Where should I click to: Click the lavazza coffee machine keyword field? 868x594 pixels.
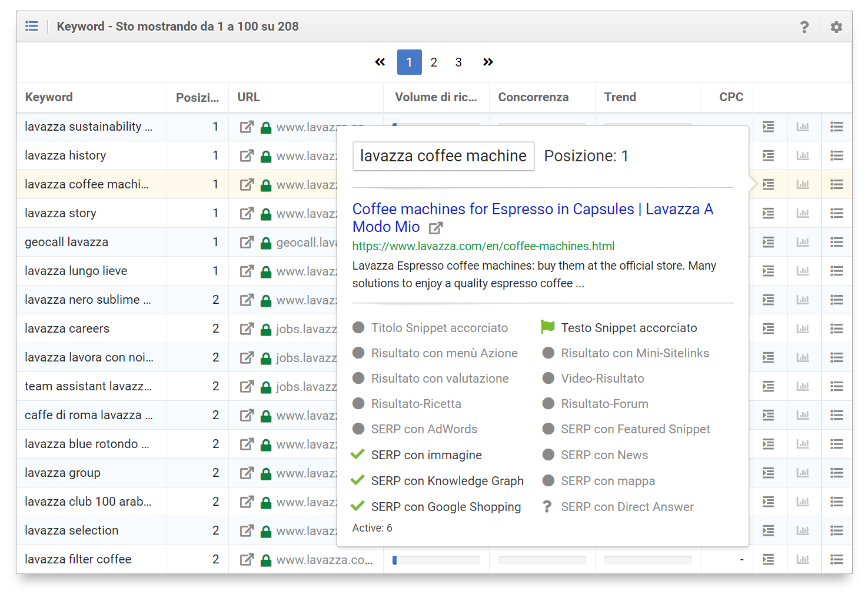point(443,156)
